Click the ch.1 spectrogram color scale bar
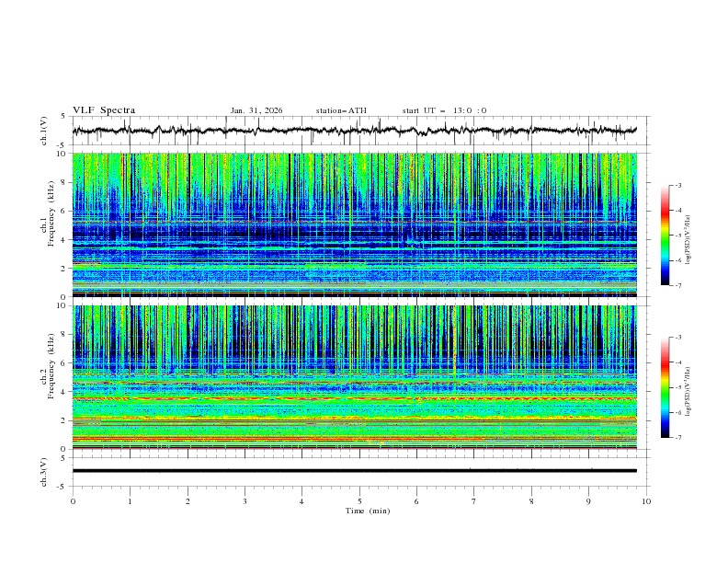Image resolution: width=728 pixels, height=563 pixels. pos(665,236)
